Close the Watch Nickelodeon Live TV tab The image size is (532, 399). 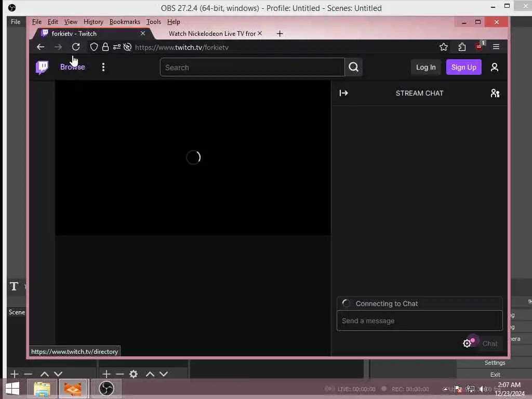pyautogui.click(x=260, y=33)
